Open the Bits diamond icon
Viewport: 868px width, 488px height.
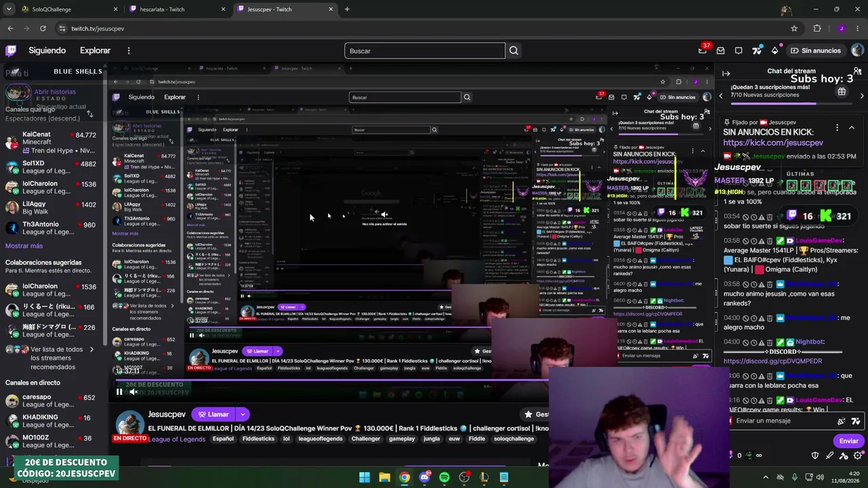(x=774, y=50)
